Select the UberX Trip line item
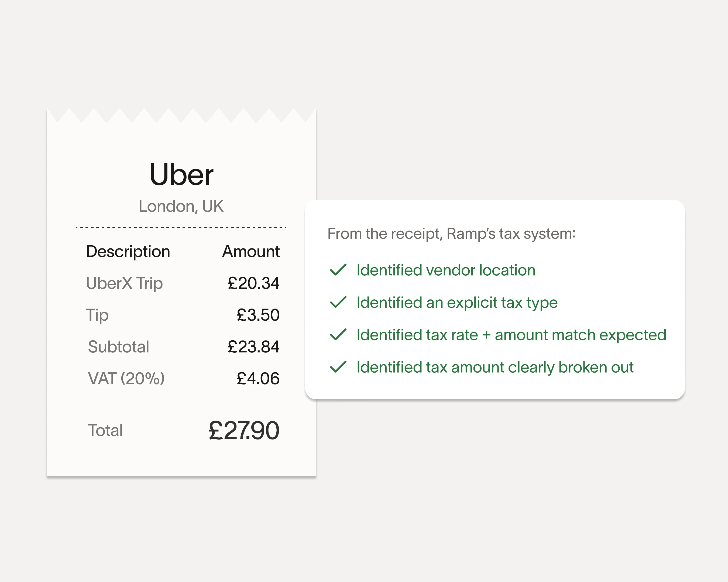The height and width of the screenshot is (582, 728). coord(124,283)
